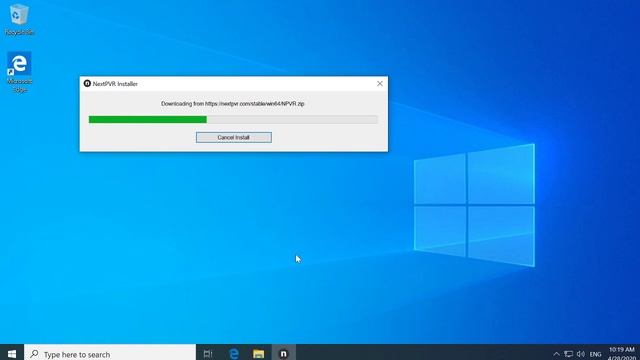Open Task View from the taskbar
The image size is (640, 360).
click(208, 353)
